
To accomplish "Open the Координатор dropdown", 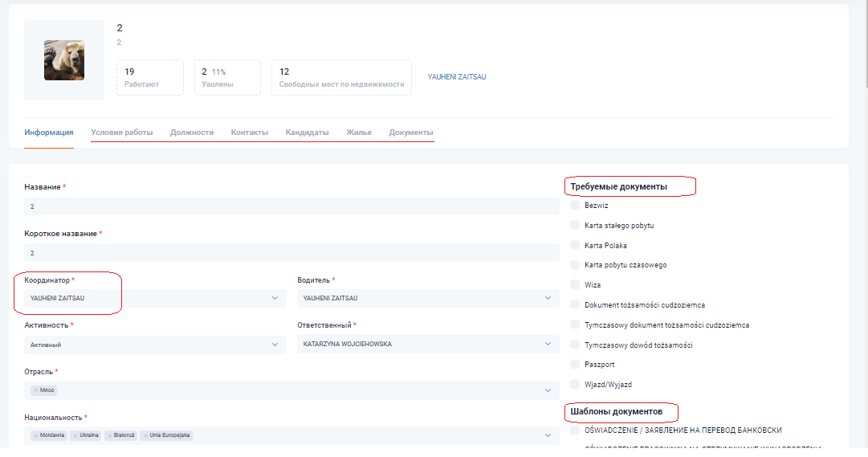I will [154, 299].
